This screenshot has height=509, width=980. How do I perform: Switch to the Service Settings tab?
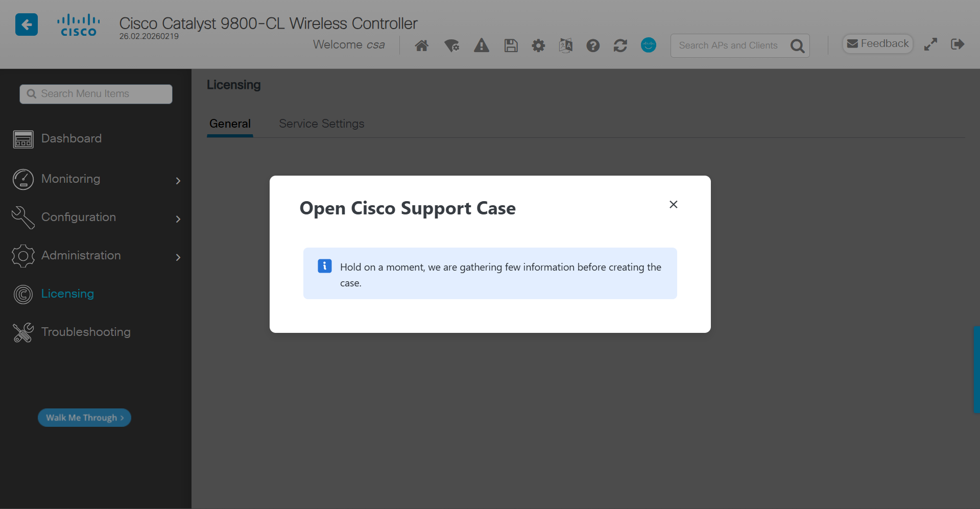[x=321, y=124]
